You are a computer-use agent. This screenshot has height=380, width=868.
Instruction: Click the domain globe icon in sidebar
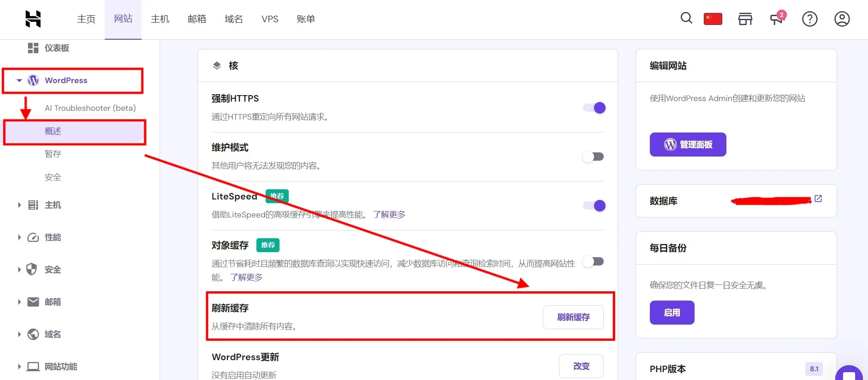[x=33, y=334]
